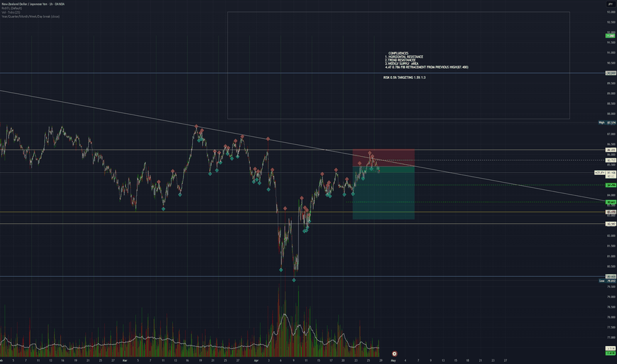Screen dimensions: 617x364
Task: Click the May label on time axis
Action: [393, 360]
